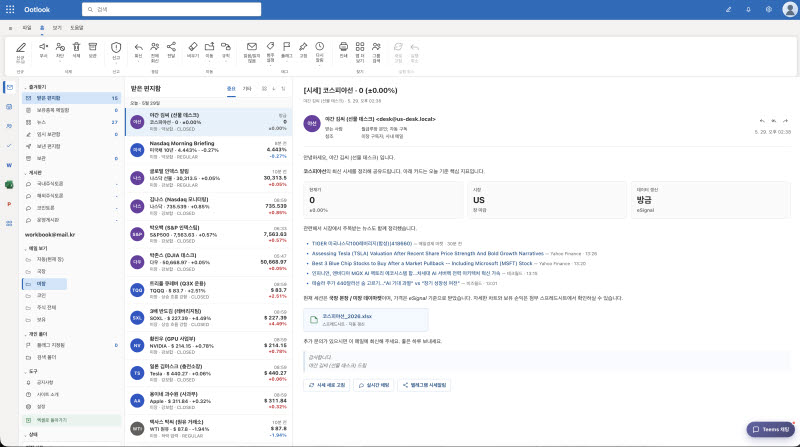Image resolution: width=800 pixels, height=447 pixels.
Task: Open the notifications bell icon
Action: click(x=748, y=9)
